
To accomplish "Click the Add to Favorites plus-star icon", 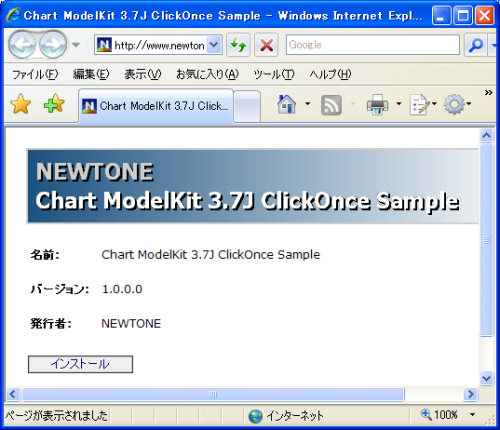I will pyautogui.click(x=54, y=104).
